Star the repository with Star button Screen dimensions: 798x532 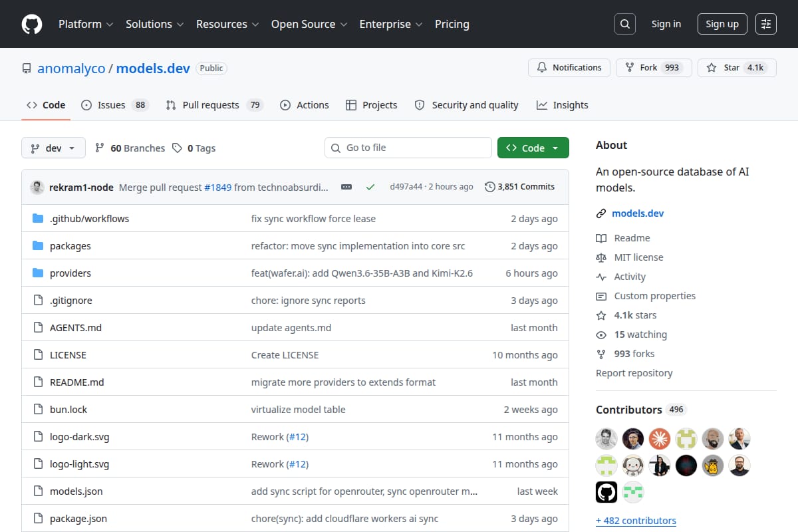click(x=737, y=68)
